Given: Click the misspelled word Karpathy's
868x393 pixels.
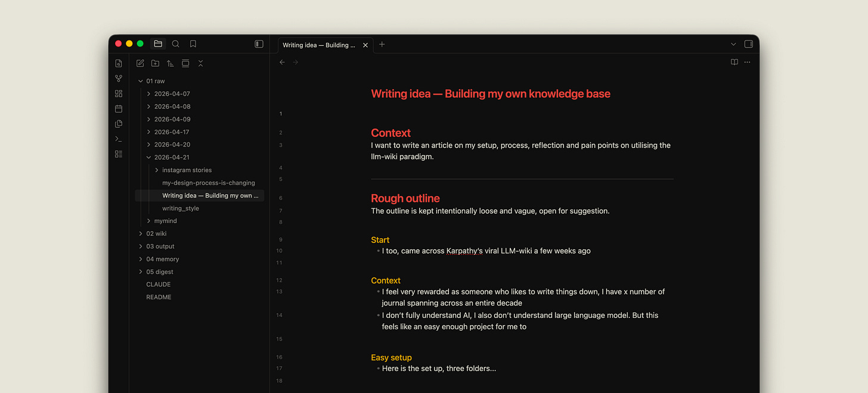Looking at the screenshot, I should pyautogui.click(x=464, y=251).
